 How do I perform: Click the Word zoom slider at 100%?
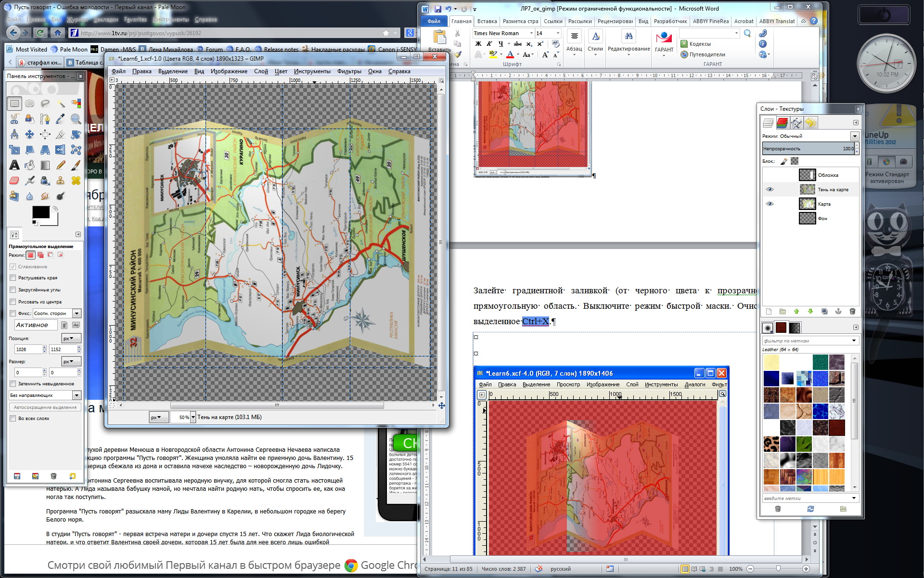[778, 569]
